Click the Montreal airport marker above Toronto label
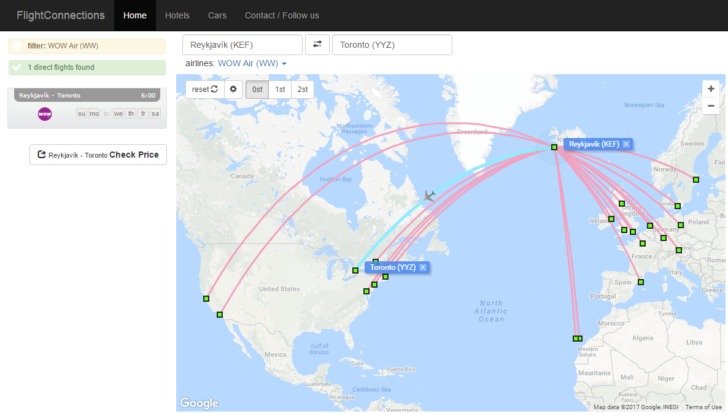The height and width of the screenshot is (414, 728). click(x=376, y=261)
